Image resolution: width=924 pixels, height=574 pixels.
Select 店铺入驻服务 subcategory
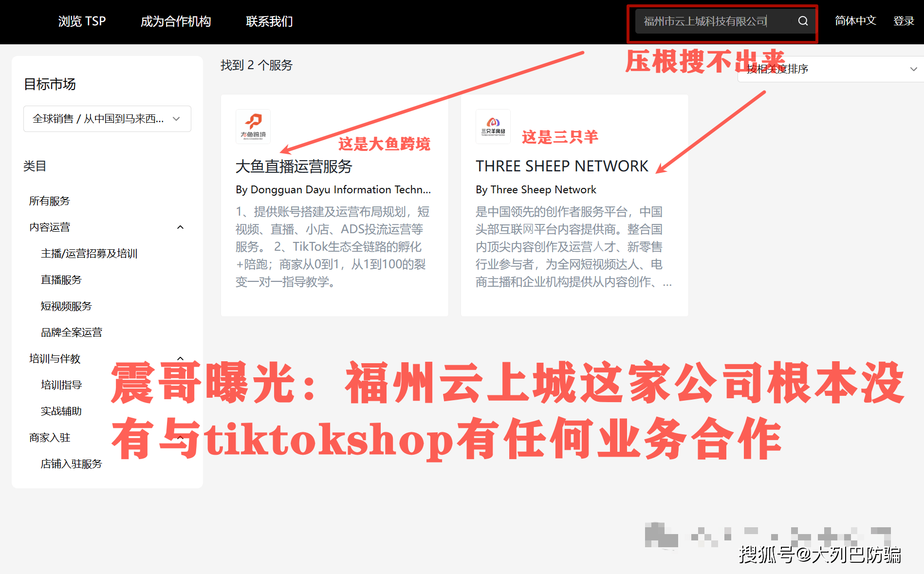tap(72, 464)
